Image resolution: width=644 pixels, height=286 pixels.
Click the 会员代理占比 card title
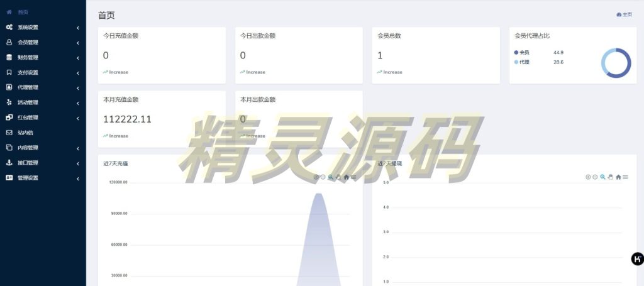(x=532, y=36)
